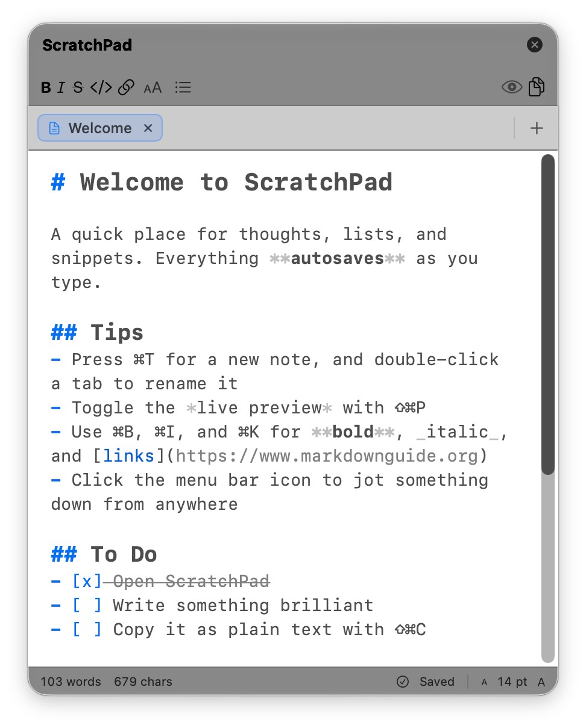
Task: Apply strikethrough with the S icon
Action: (x=77, y=88)
